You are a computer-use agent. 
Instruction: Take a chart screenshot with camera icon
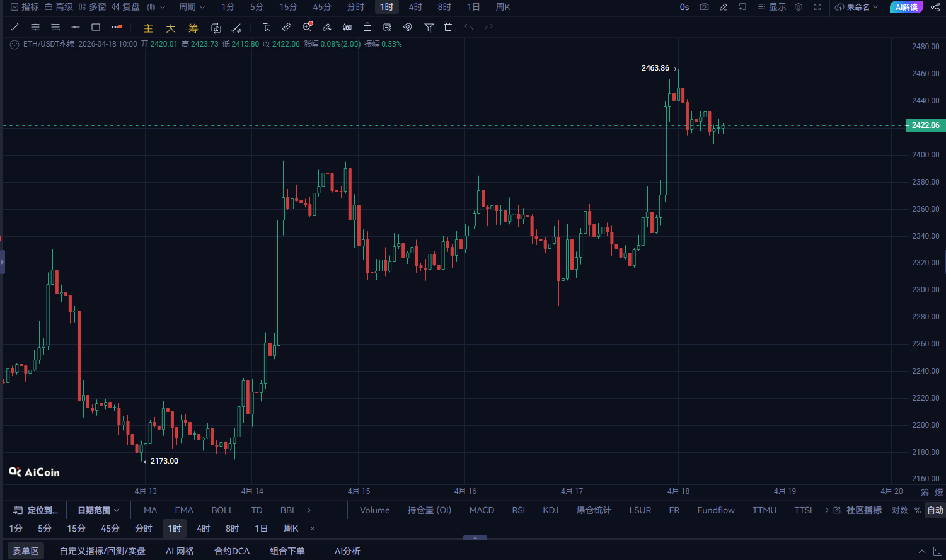705,7
